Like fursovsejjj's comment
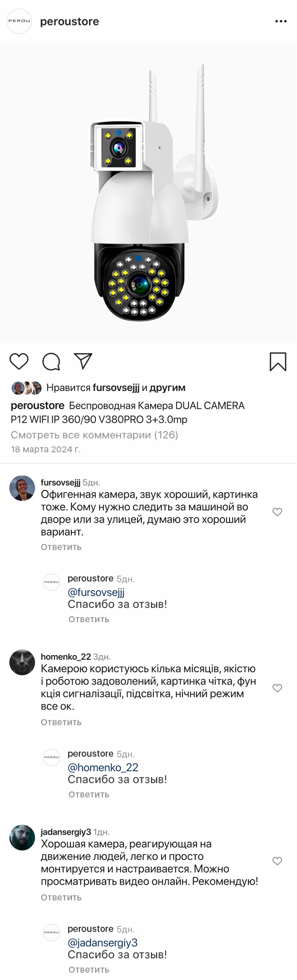This screenshot has width=297, height=980. (x=277, y=512)
